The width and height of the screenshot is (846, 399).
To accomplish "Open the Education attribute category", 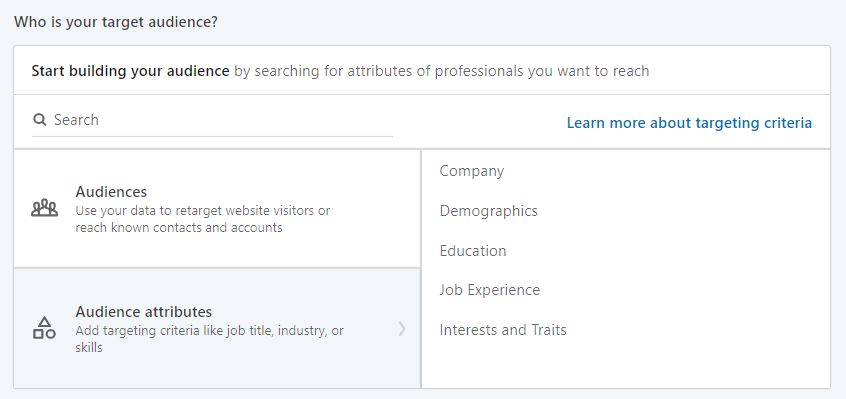I will 473,251.
